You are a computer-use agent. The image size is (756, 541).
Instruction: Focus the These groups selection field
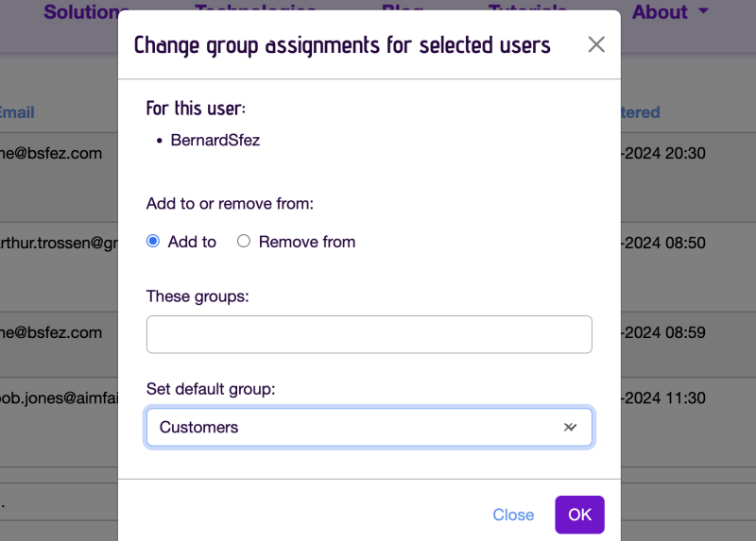(x=369, y=334)
